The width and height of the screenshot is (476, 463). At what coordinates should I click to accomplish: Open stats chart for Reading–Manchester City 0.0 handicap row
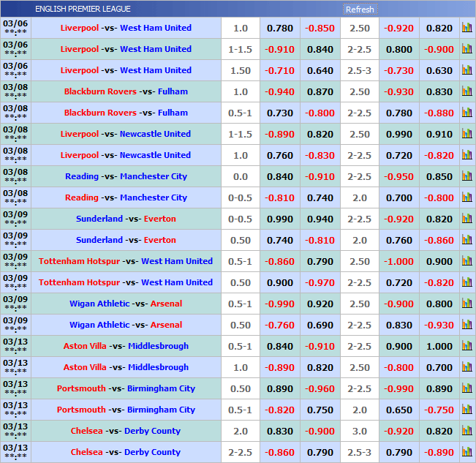click(x=467, y=176)
